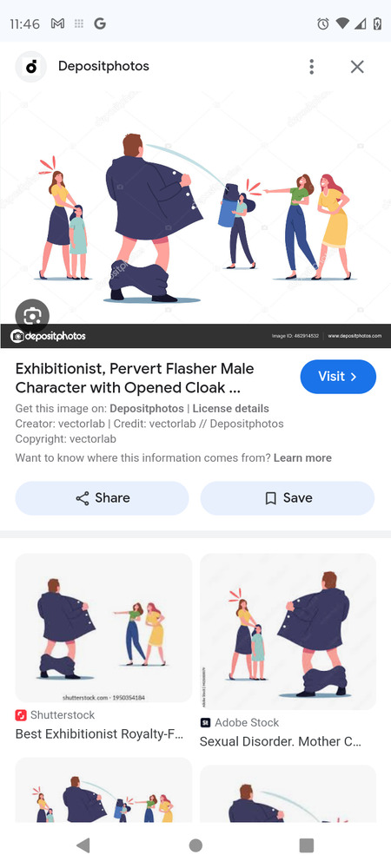Open the three-dot overflow menu

[x=312, y=67]
